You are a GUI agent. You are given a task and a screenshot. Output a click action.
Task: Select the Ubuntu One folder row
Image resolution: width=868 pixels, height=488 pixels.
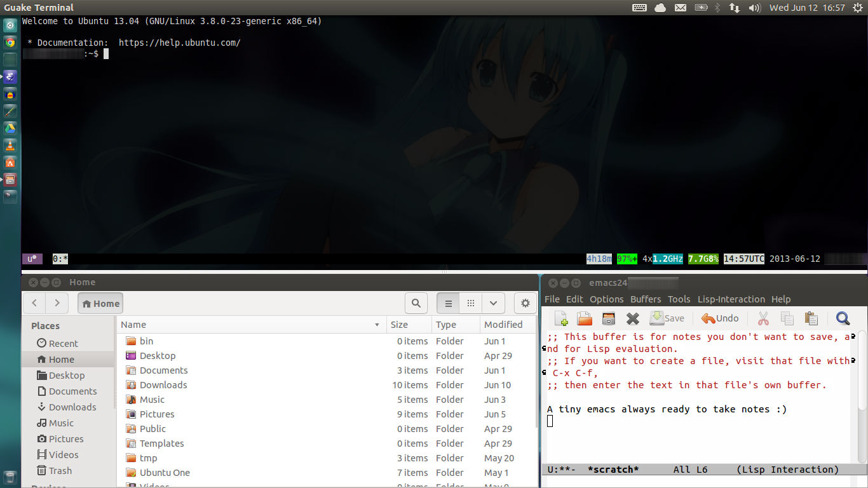(327, 473)
